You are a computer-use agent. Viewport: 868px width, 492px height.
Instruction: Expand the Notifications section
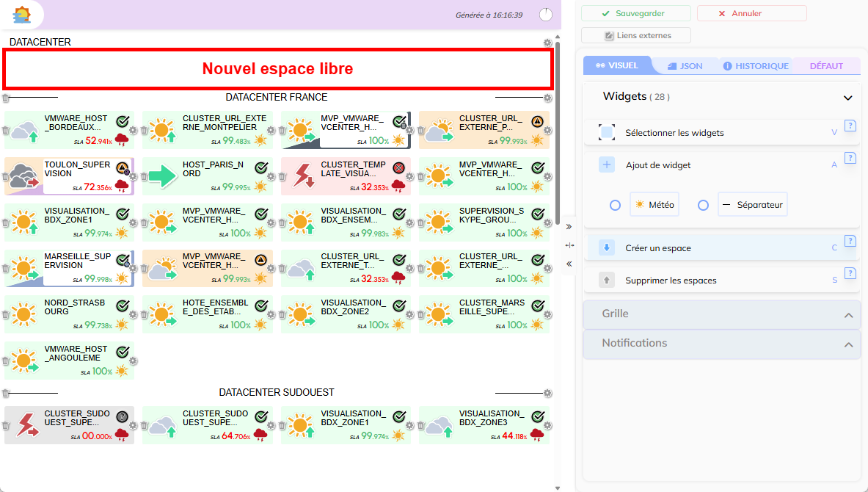pyautogui.click(x=848, y=344)
